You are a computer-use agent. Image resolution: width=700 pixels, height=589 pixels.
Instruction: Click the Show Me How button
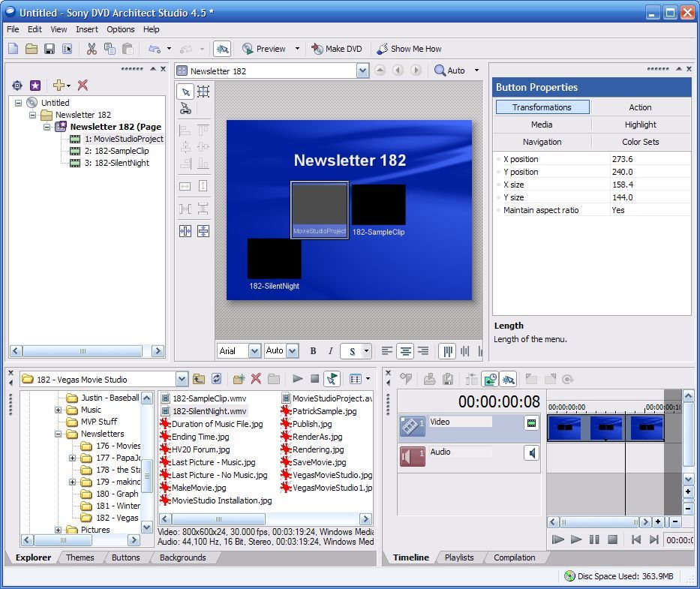(x=409, y=49)
